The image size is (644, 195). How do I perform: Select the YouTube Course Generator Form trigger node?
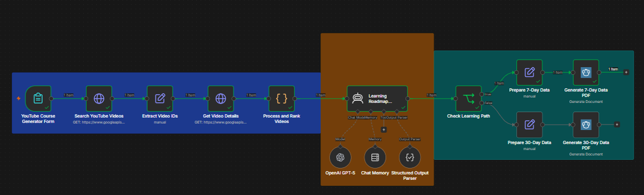point(38,99)
